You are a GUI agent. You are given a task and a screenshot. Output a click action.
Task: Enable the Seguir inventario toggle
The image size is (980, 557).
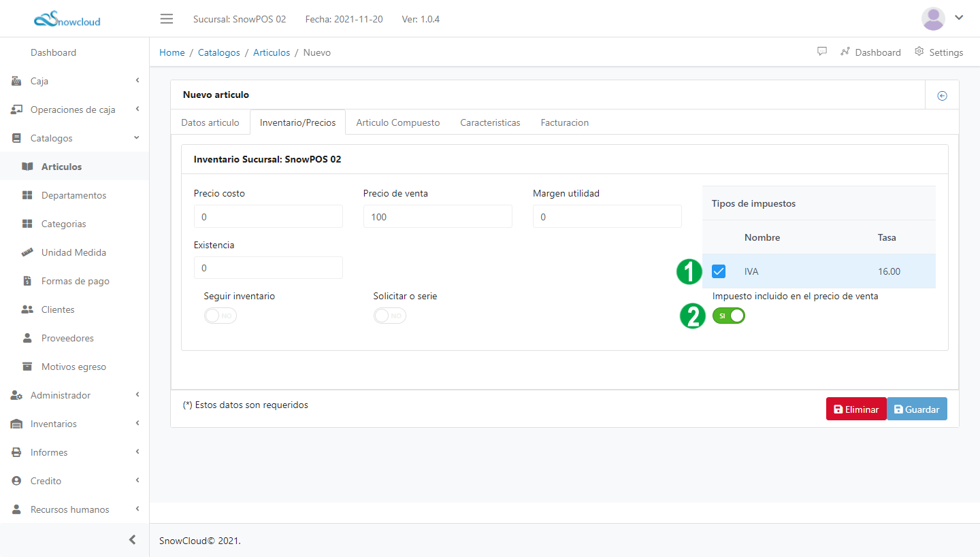click(220, 316)
